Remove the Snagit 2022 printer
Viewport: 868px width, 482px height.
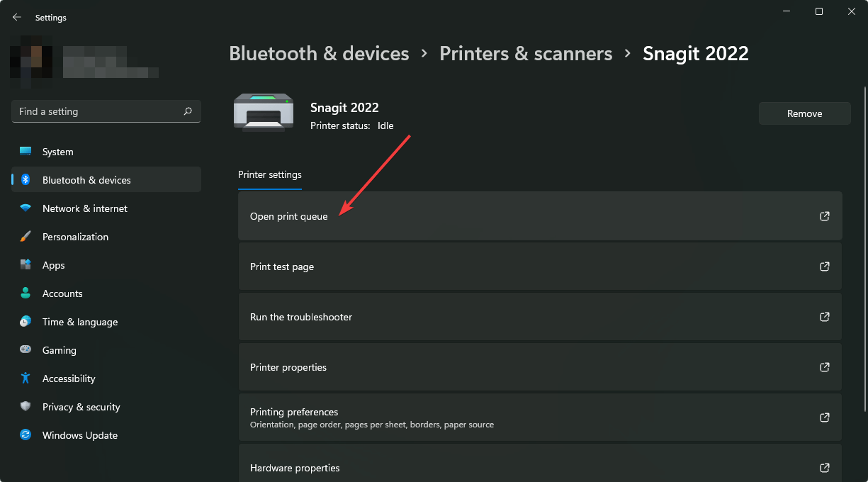(804, 113)
